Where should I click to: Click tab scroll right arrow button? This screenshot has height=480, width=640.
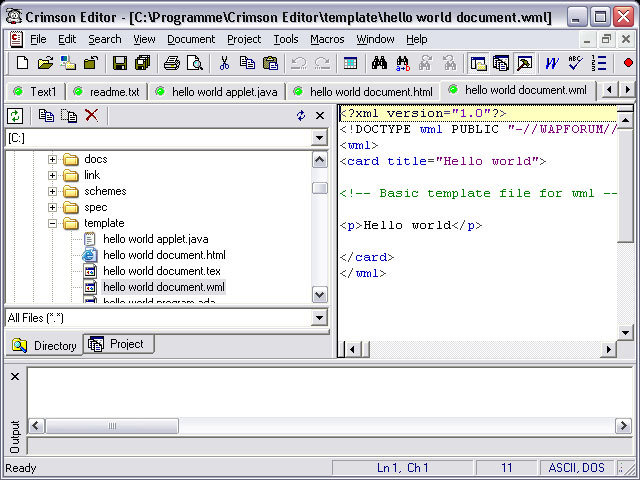click(x=627, y=89)
